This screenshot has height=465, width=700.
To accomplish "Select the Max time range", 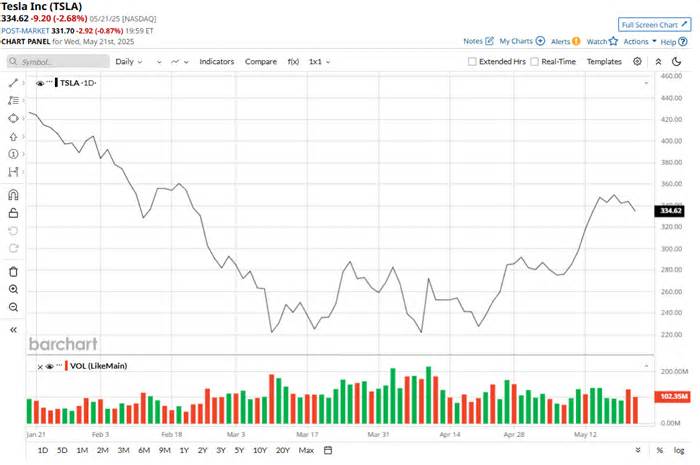I will pos(306,450).
